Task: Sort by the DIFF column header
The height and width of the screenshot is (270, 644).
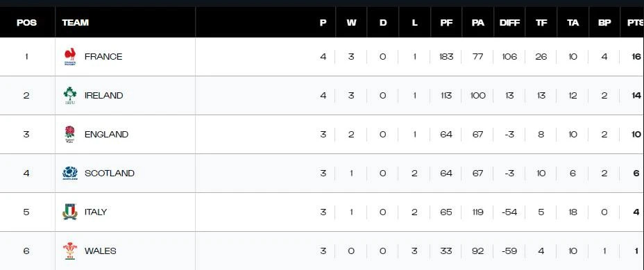Action: click(x=509, y=23)
